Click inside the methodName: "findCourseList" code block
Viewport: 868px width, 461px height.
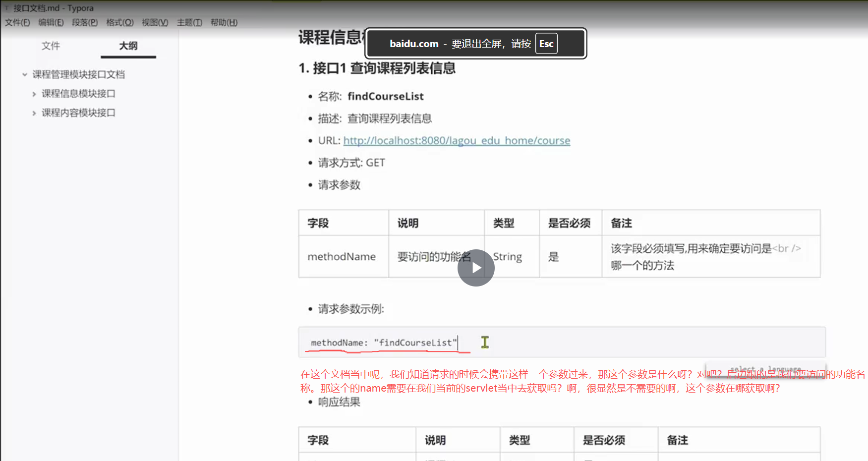point(562,342)
